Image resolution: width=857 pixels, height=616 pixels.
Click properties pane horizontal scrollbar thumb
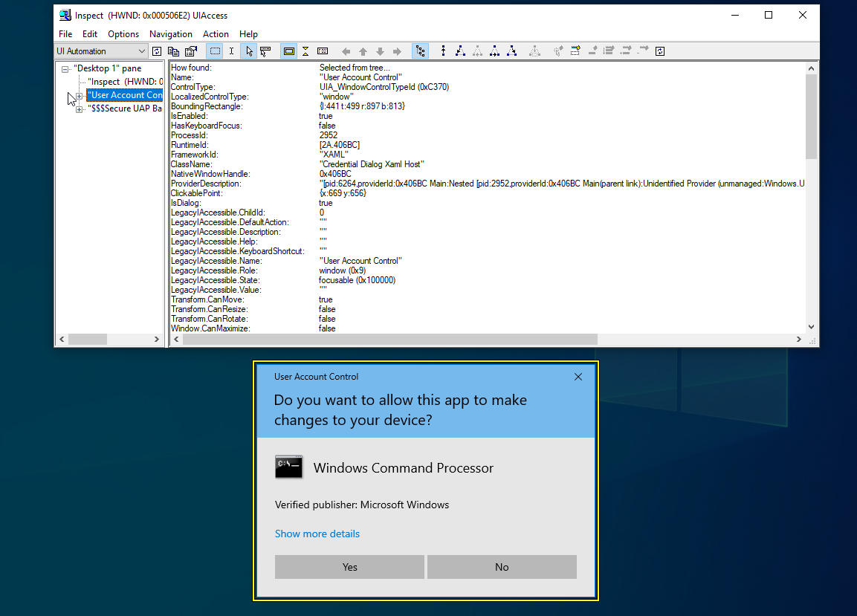click(x=390, y=340)
